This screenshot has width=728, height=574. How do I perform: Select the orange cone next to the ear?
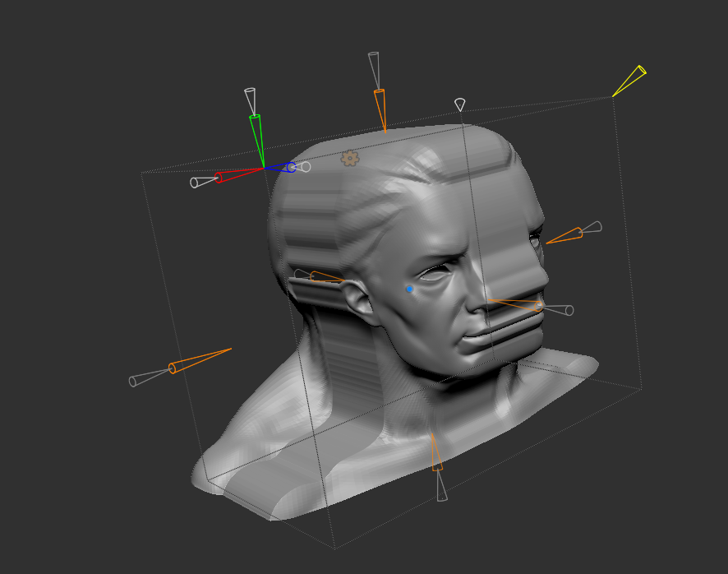(x=327, y=277)
